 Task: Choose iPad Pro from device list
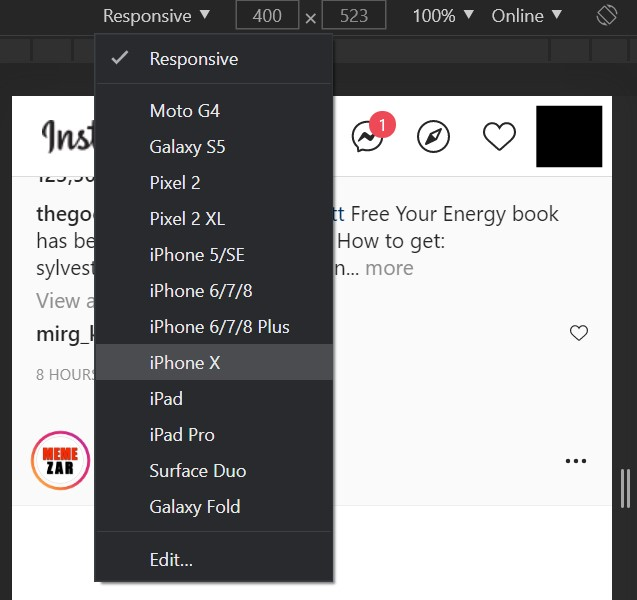tap(214, 435)
